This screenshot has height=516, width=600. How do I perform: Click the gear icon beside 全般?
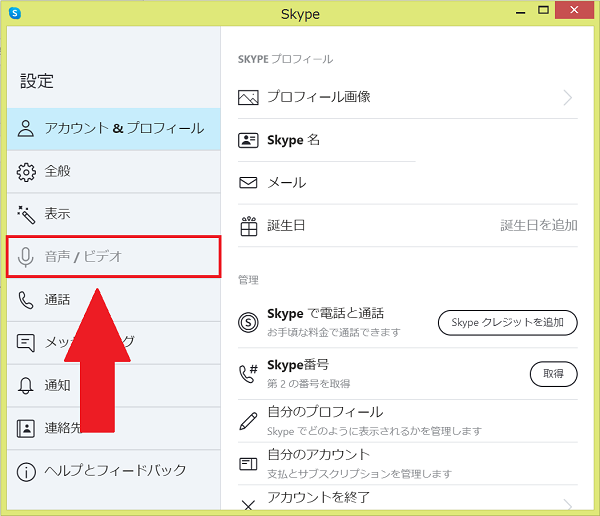26,172
